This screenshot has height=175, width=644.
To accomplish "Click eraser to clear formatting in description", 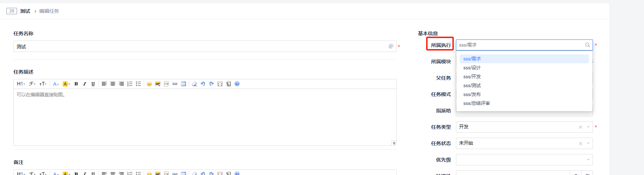I will (x=194, y=84).
